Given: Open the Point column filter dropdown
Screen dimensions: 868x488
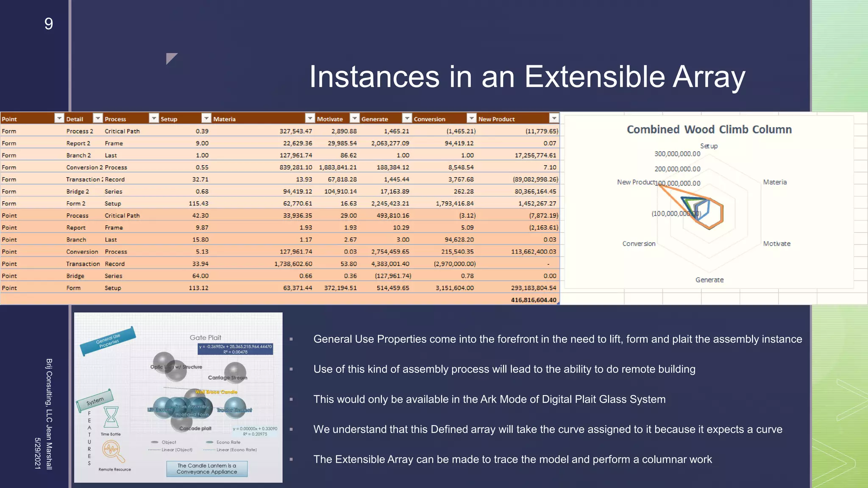Looking at the screenshot, I should click(x=59, y=118).
